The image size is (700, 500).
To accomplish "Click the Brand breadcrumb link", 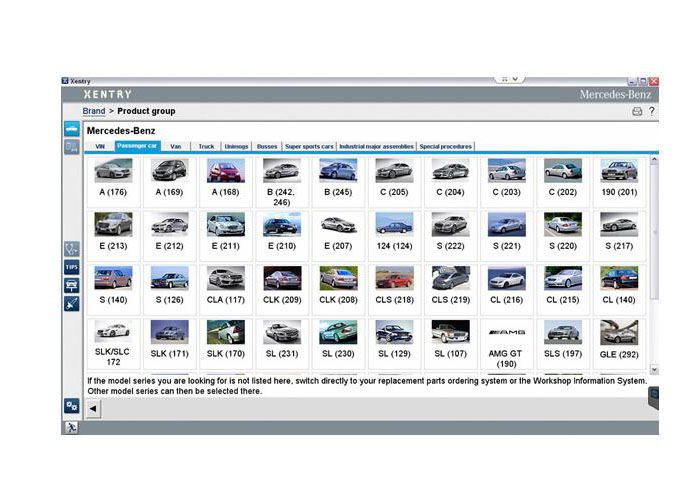I will [x=94, y=111].
